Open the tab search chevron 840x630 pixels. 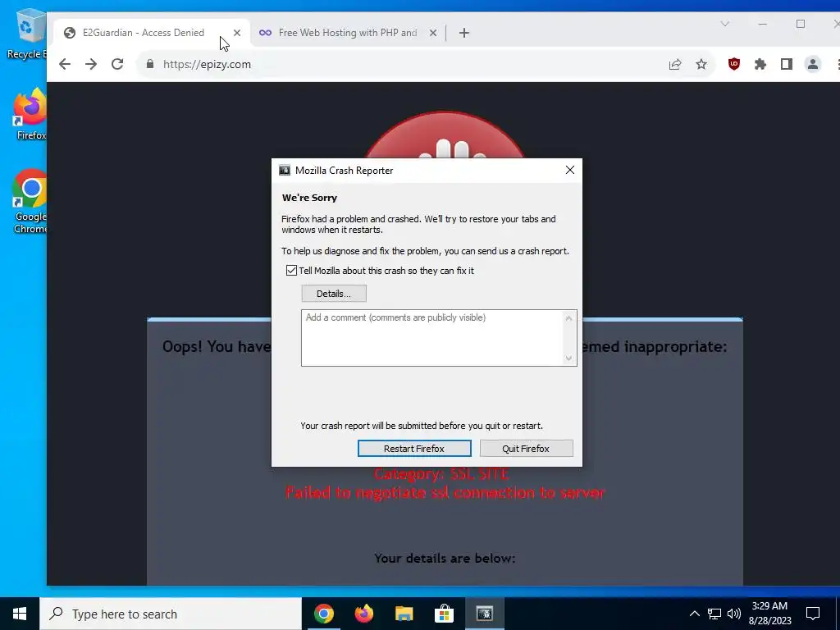(x=725, y=24)
